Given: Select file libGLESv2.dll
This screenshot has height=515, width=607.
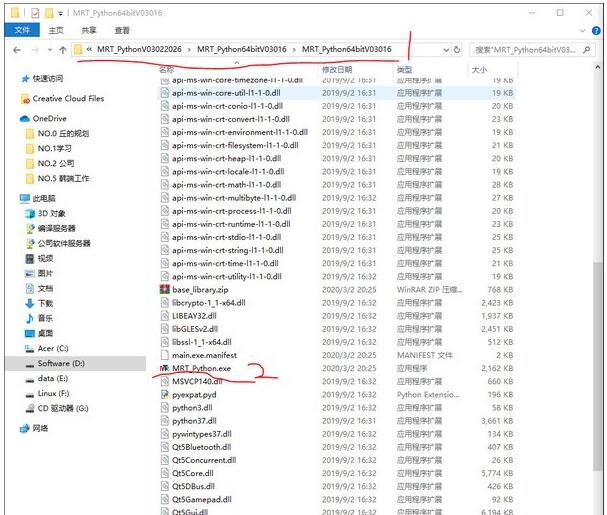Looking at the screenshot, I should pos(195,329).
